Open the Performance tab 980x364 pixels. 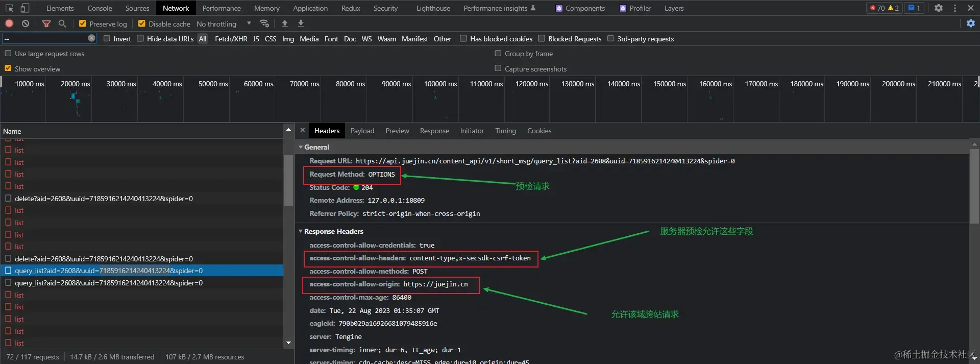[x=222, y=8]
